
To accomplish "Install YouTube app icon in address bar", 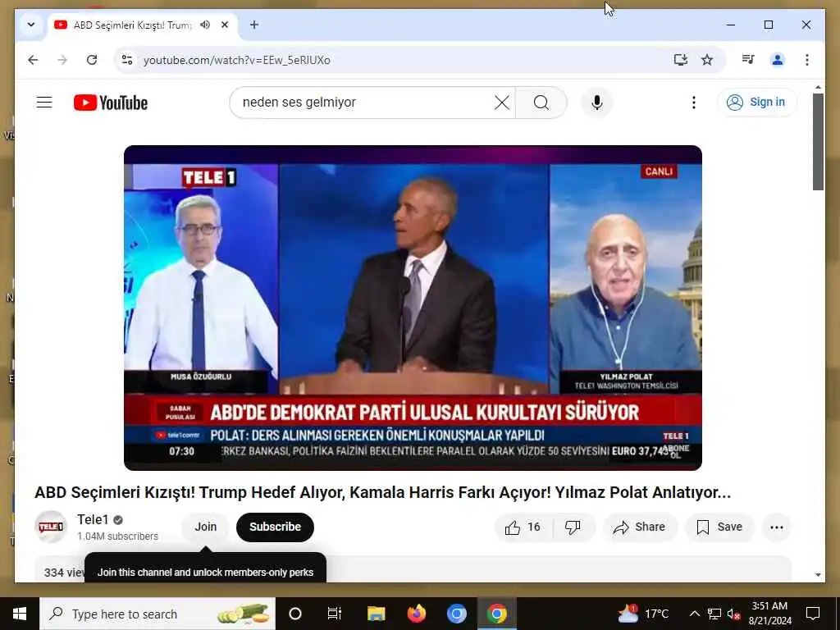I will 680,60.
